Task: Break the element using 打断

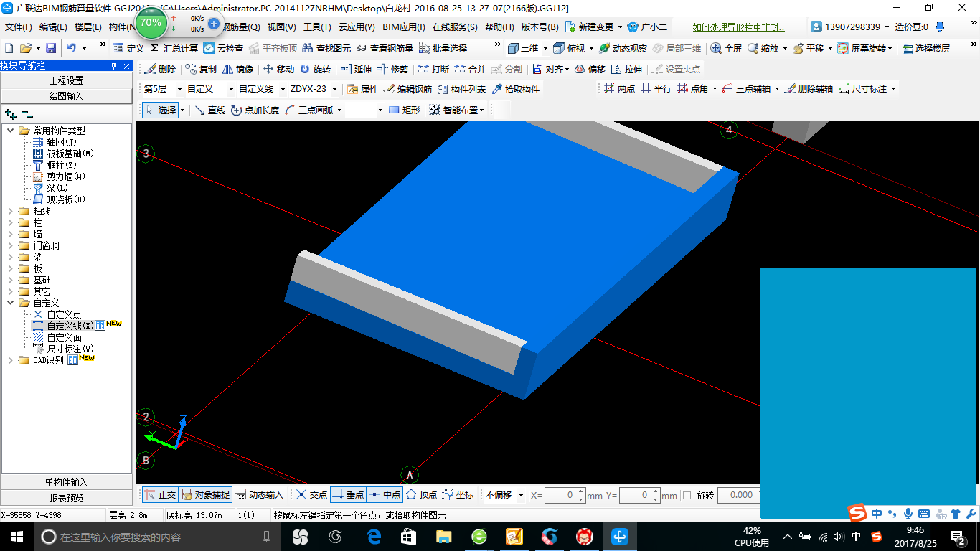Action: pyautogui.click(x=433, y=69)
